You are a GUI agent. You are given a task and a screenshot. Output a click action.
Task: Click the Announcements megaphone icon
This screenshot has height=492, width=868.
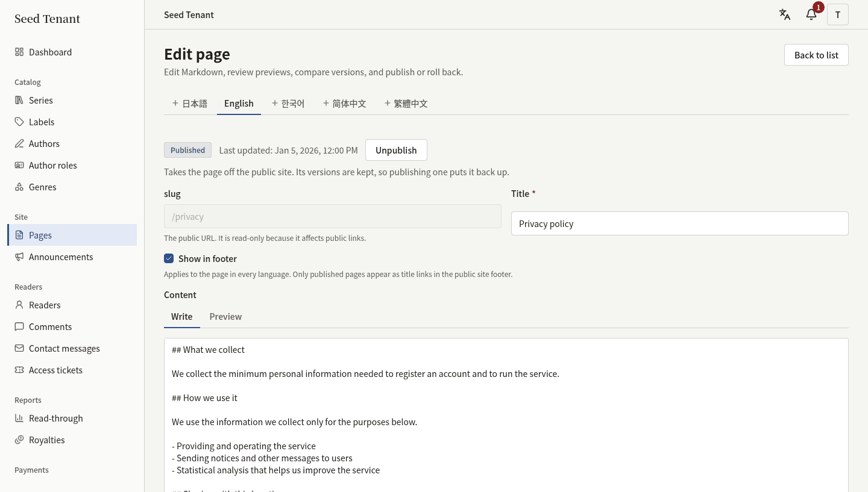point(19,257)
